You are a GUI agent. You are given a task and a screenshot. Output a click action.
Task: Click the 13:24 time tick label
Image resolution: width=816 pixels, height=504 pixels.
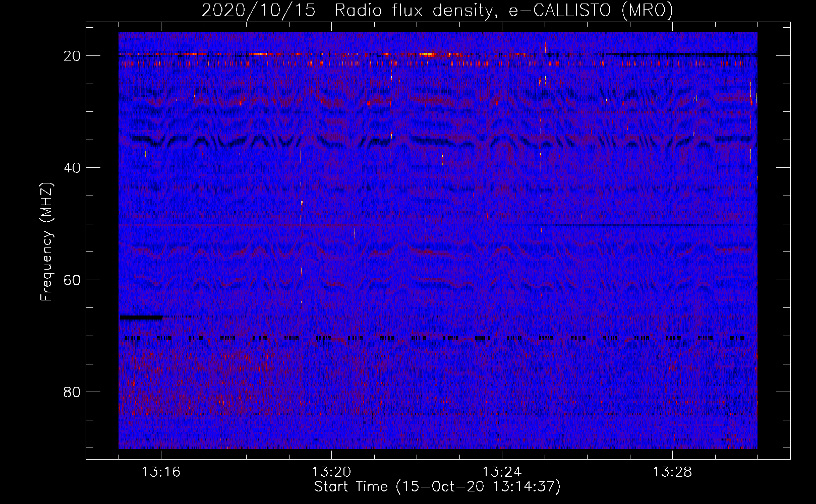[502, 472]
